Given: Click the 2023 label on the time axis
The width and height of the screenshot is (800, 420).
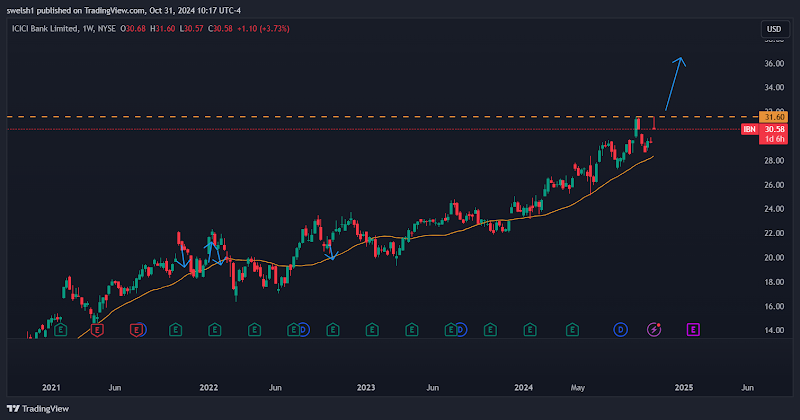Looking at the screenshot, I should coord(366,387).
